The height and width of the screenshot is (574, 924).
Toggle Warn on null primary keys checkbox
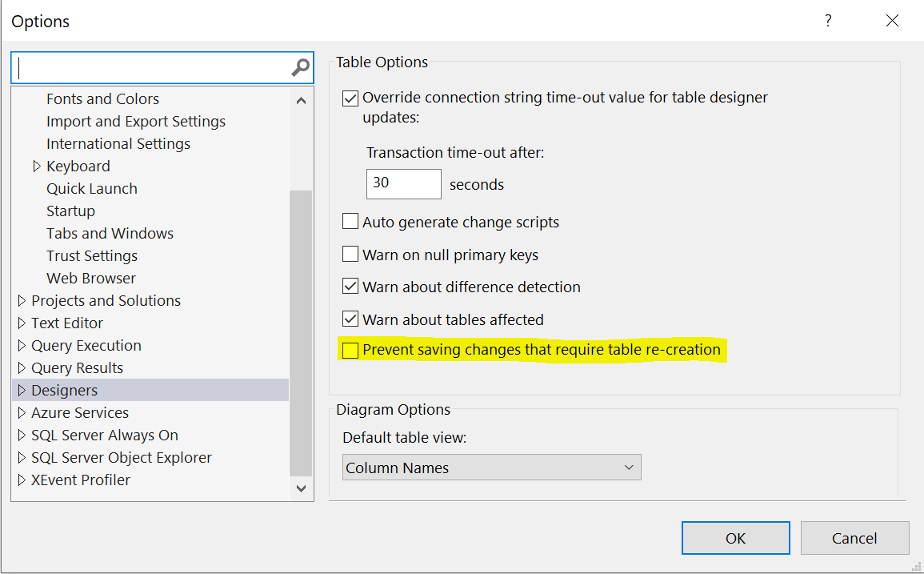(350, 255)
